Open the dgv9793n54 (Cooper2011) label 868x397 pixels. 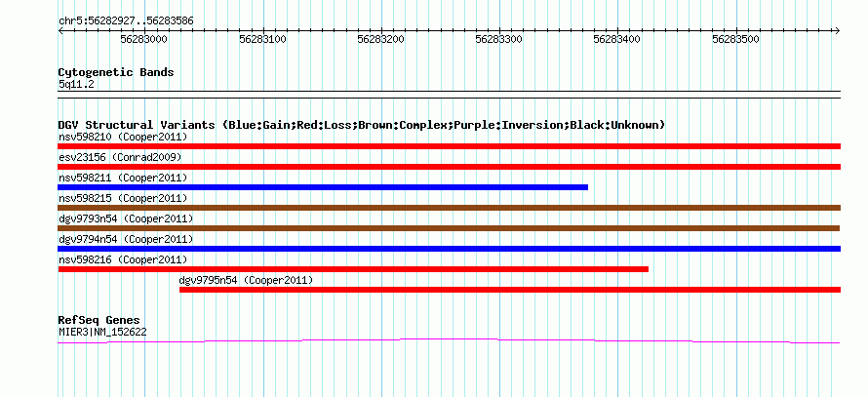[126, 218]
